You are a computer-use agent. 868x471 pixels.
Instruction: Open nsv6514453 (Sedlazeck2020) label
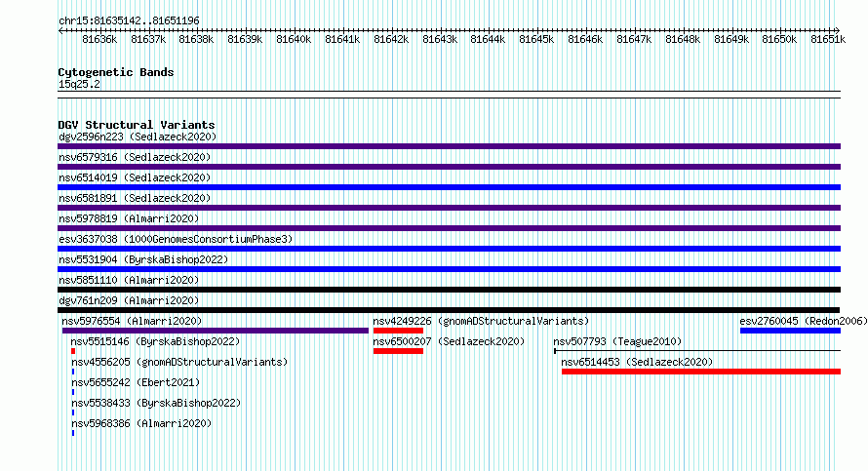pyautogui.click(x=637, y=362)
